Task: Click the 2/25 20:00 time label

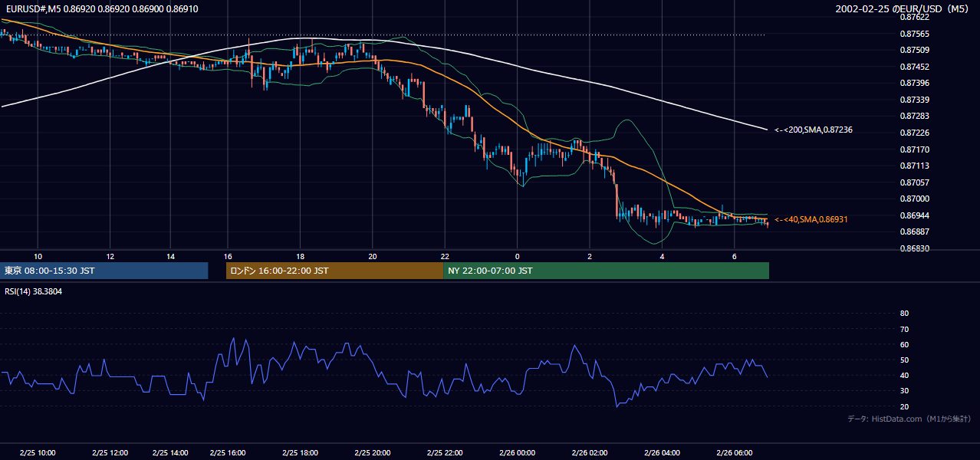Action: 372,452
